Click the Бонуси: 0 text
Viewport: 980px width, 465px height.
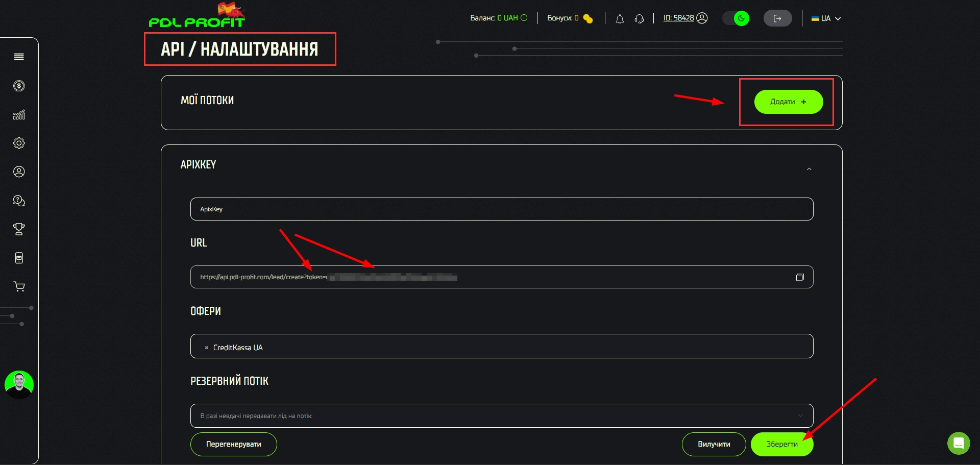pyautogui.click(x=562, y=18)
